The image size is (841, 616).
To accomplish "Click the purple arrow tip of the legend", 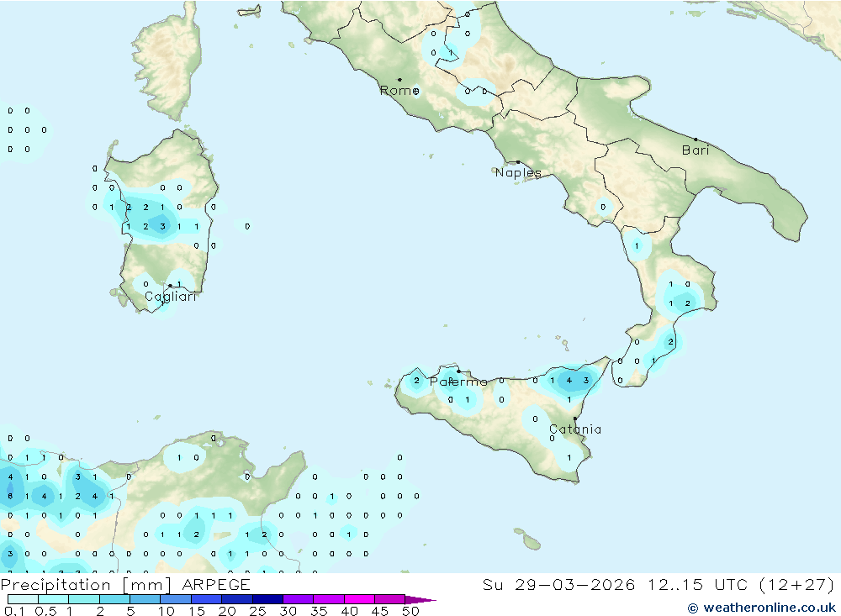I will pyautogui.click(x=421, y=600).
